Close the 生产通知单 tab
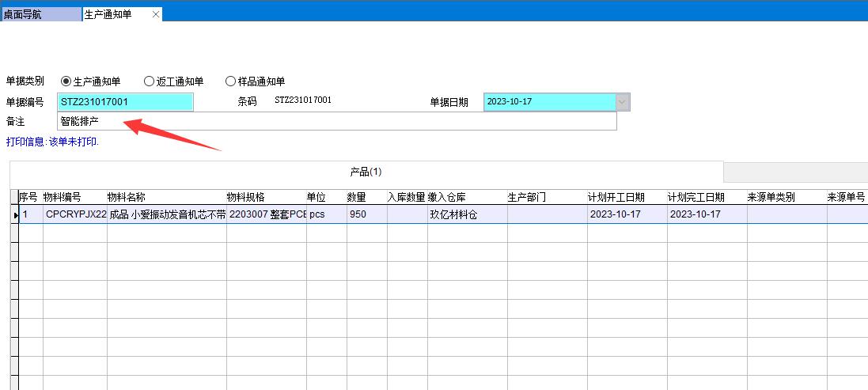868x390 pixels. click(155, 14)
